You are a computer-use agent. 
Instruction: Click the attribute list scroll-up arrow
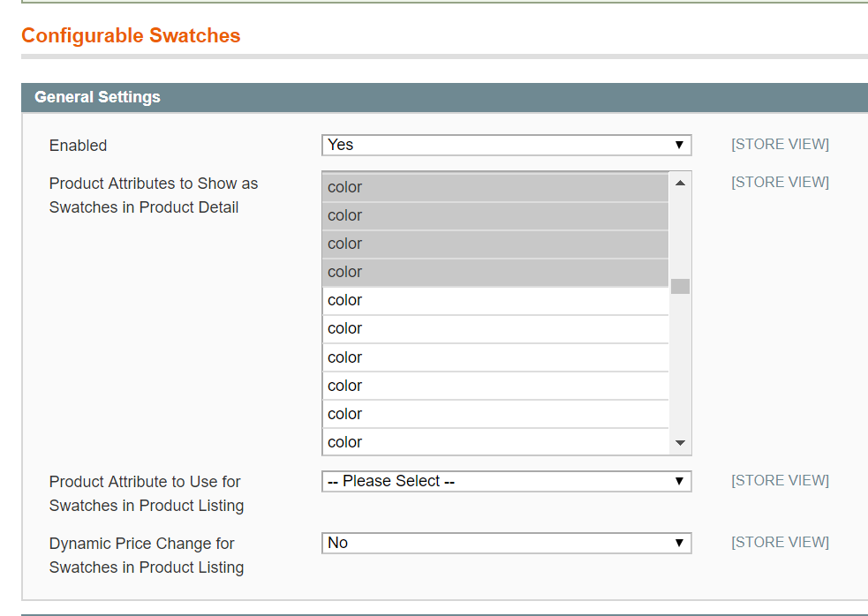[680, 184]
